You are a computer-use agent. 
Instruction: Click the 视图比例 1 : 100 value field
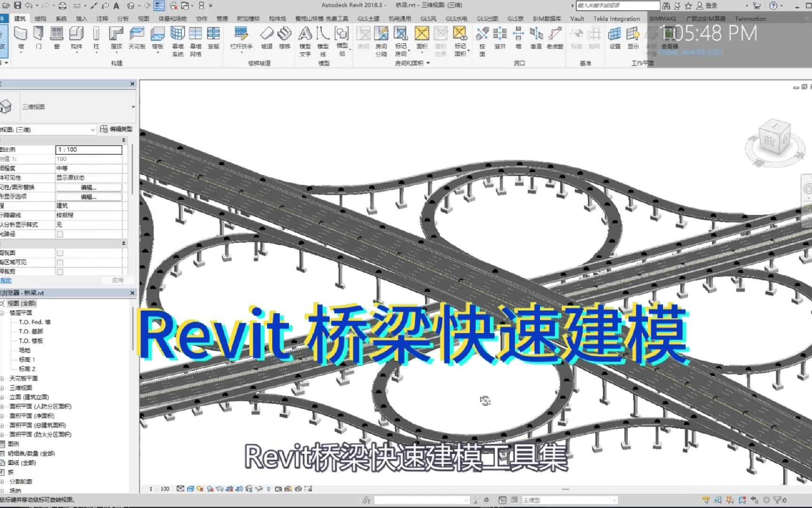click(x=89, y=150)
